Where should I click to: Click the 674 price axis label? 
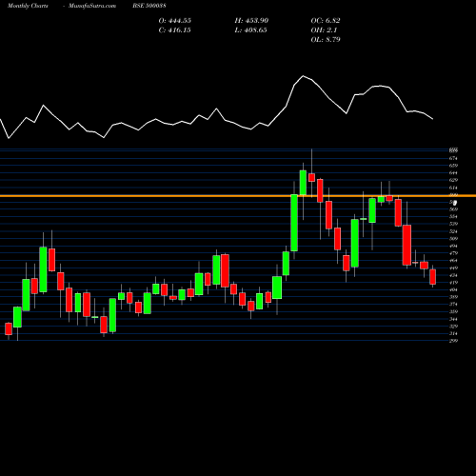coord(453,158)
